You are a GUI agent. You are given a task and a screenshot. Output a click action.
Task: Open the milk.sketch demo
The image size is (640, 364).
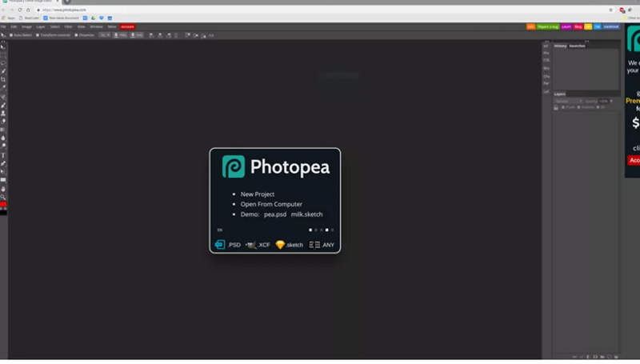click(x=306, y=214)
